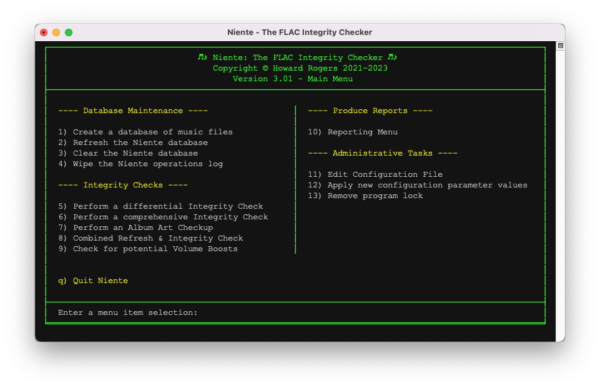Select Perform a comprehensive Integrity Check
The image size is (600, 388).
point(163,217)
